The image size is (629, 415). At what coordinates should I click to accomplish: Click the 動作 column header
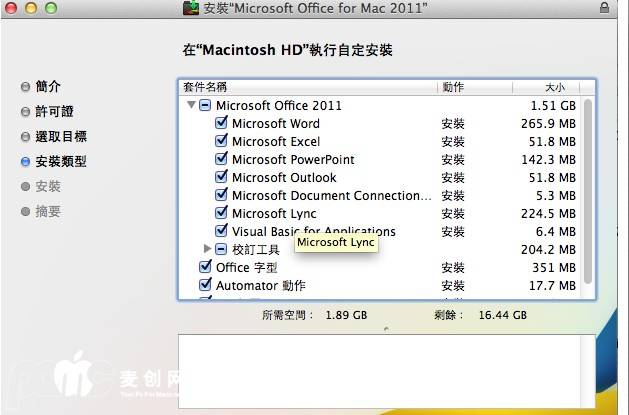tap(453, 87)
